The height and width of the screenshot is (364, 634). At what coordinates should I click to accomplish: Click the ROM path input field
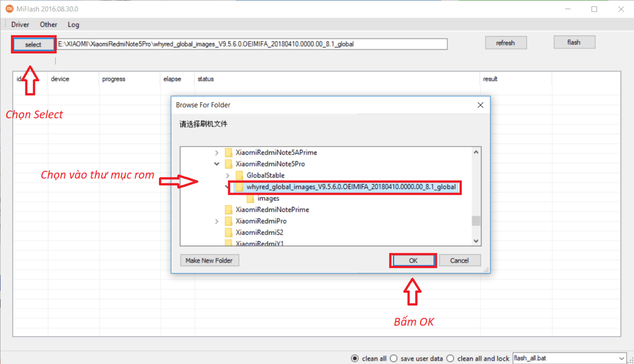[252, 44]
